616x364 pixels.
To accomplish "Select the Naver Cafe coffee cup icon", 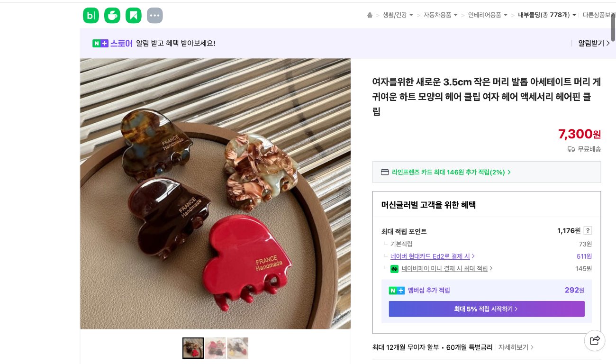I will point(112,15).
